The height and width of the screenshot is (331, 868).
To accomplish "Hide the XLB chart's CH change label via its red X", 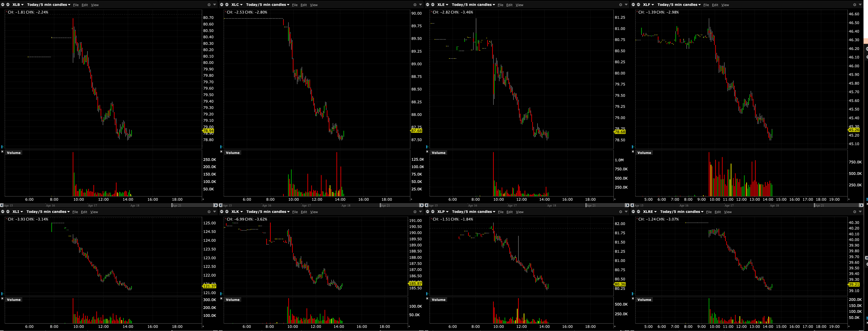I will click(6, 12).
